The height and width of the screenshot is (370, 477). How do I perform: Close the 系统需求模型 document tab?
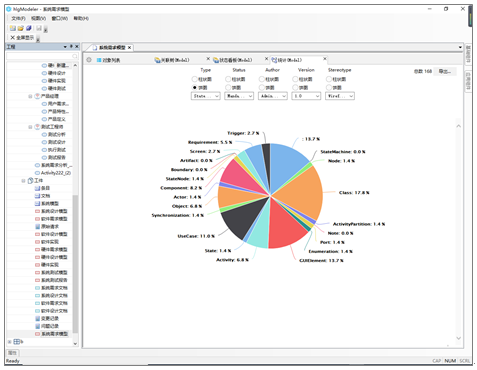[x=129, y=48]
